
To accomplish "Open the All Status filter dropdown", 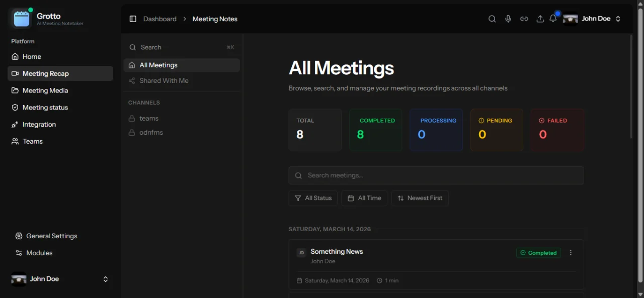I will coord(313,198).
